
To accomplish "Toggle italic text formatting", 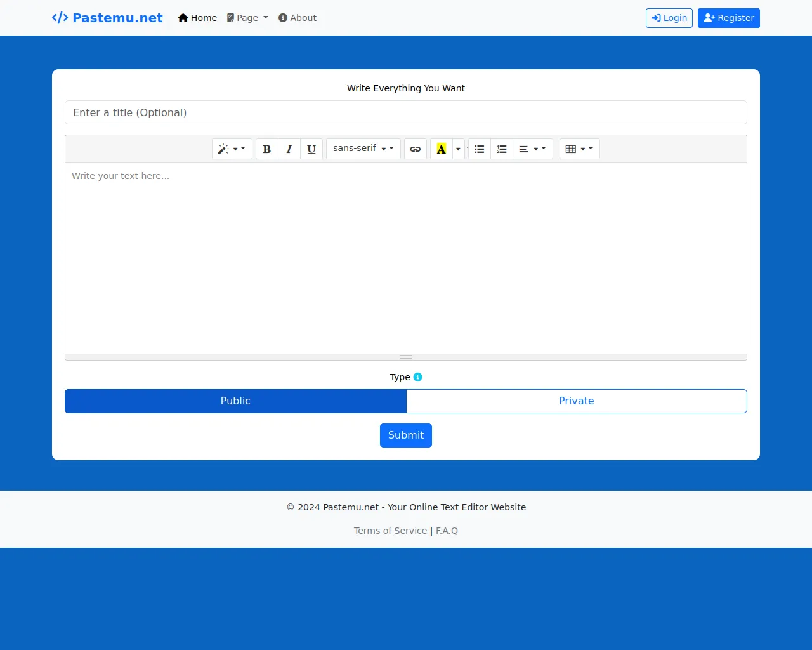I will pyautogui.click(x=289, y=149).
